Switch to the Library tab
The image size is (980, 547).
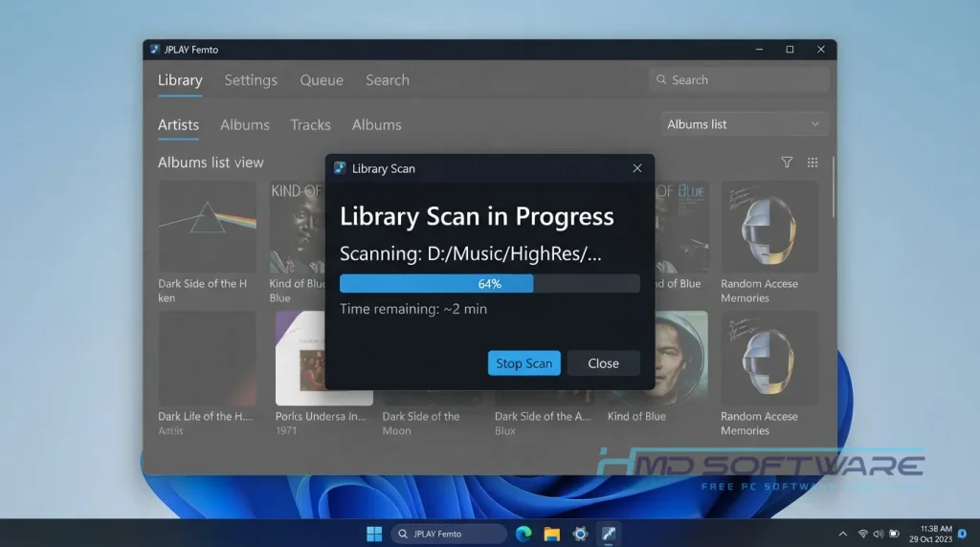pos(180,80)
